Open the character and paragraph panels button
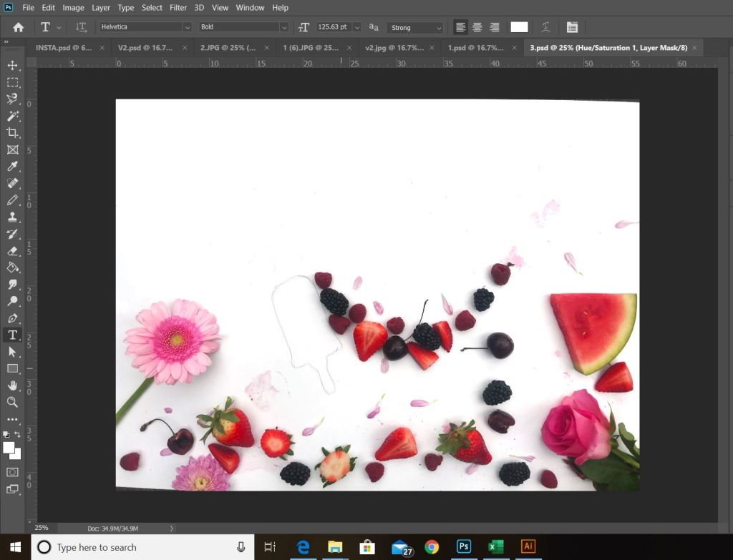The height and width of the screenshot is (560, 733). tap(572, 27)
